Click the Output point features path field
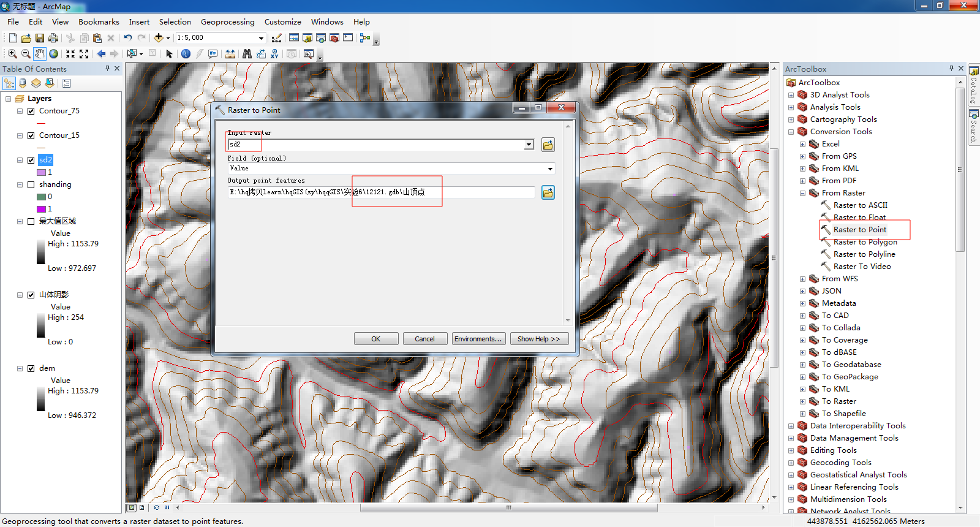The height and width of the screenshot is (527, 980). [x=382, y=192]
